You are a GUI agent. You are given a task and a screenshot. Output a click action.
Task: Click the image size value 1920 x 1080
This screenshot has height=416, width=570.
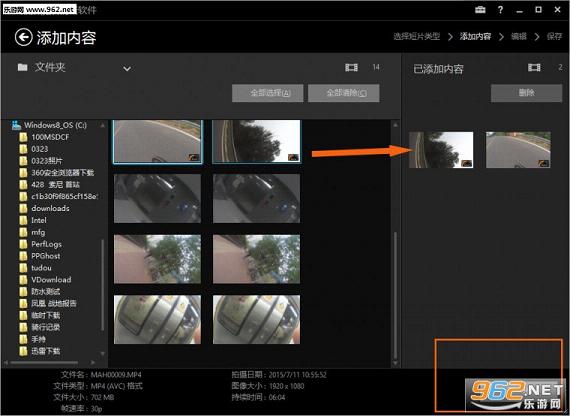point(287,386)
